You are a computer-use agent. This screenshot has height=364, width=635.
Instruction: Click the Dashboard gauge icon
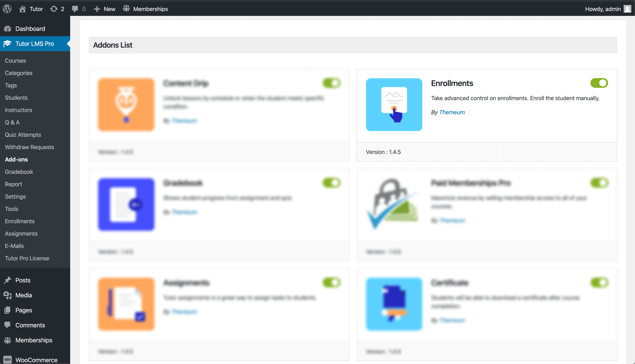tap(8, 28)
